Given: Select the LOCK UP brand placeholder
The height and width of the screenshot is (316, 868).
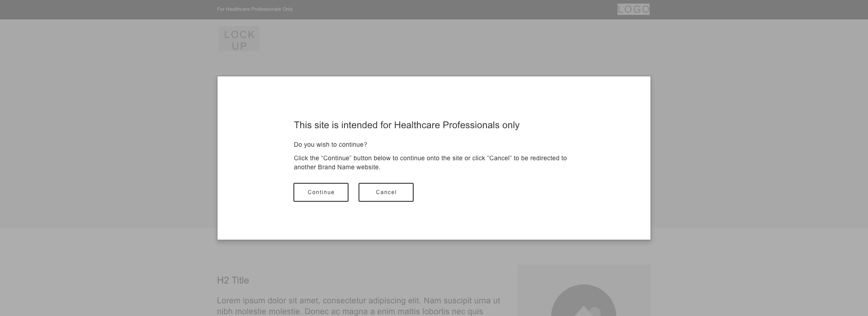Looking at the screenshot, I should [239, 39].
